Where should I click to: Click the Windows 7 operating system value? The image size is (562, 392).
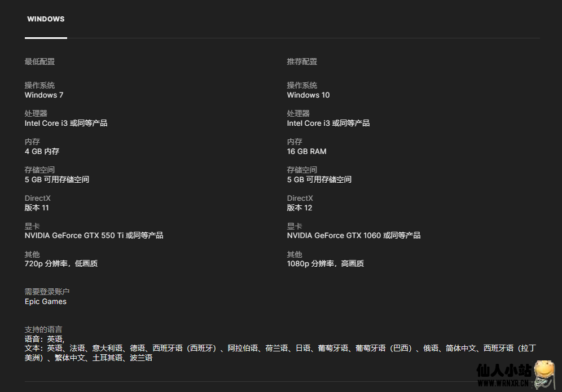[x=44, y=95]
